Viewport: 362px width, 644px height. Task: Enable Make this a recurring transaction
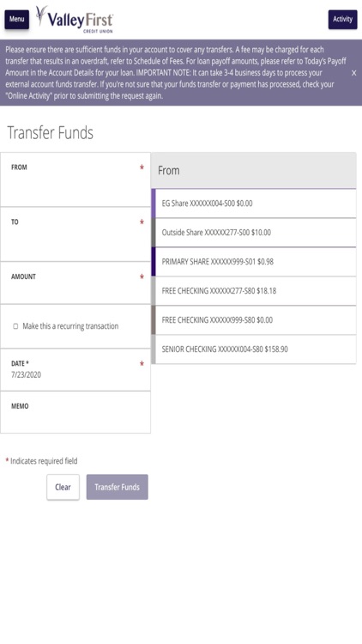(x=15, y=326)
